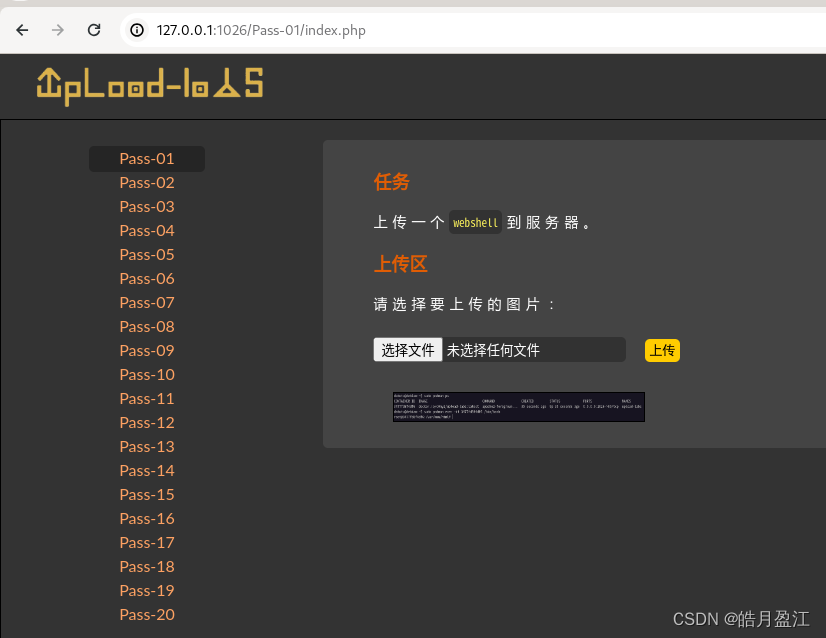Select Pass-13 level
826x638 pixels.
point(147,447)
